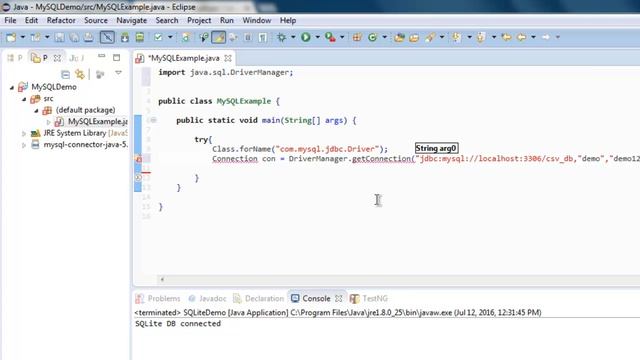Click the Save icon in toolbar

tap(60, 38)
